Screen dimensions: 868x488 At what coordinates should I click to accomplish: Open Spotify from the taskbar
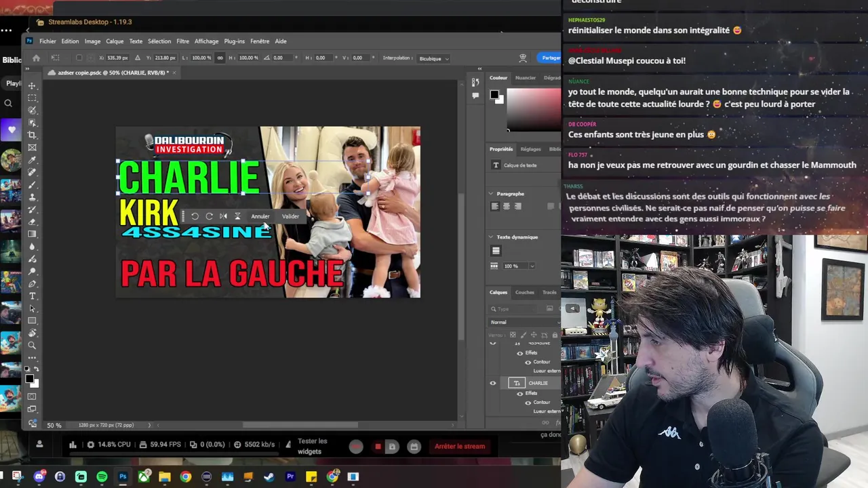[x=102, y=476]
